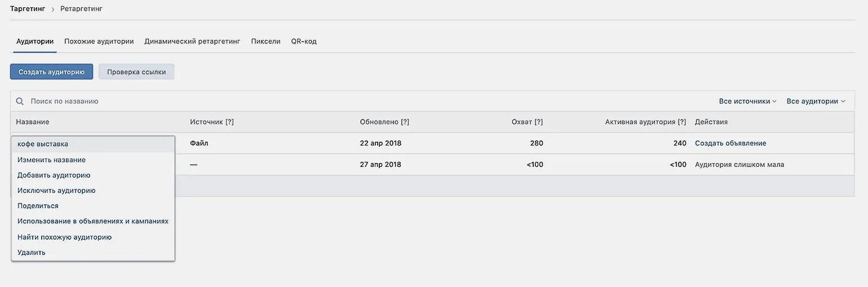Choose Изменить название from the menu
Image resolution: width=868 pixels, height=287 pixels.
51,160
